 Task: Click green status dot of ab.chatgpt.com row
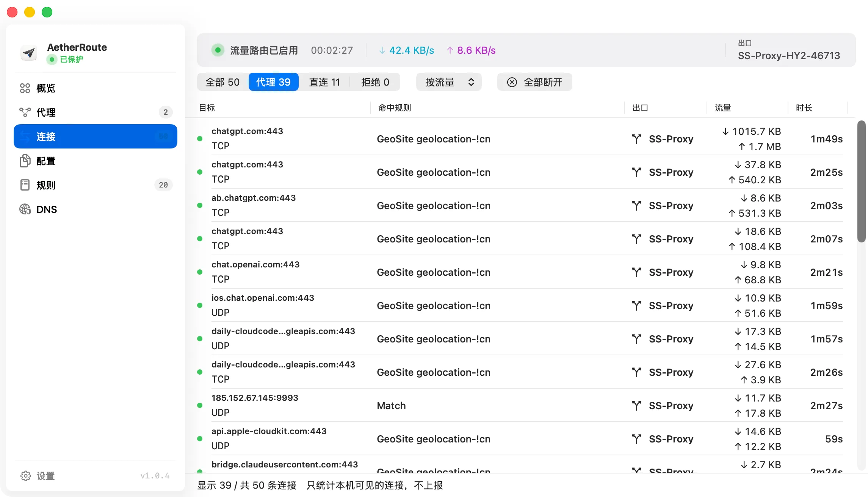click(x=200, y=205)
